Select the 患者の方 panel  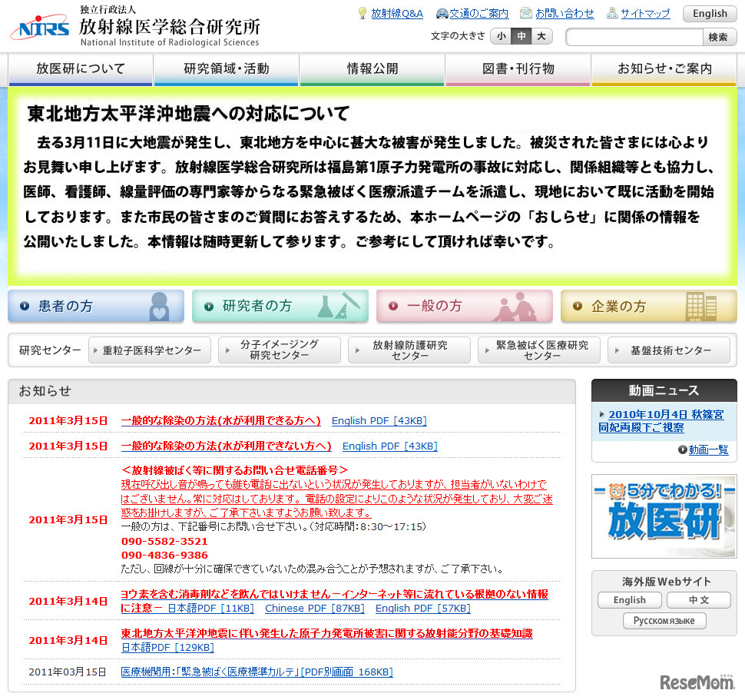[x=94, y=306]
